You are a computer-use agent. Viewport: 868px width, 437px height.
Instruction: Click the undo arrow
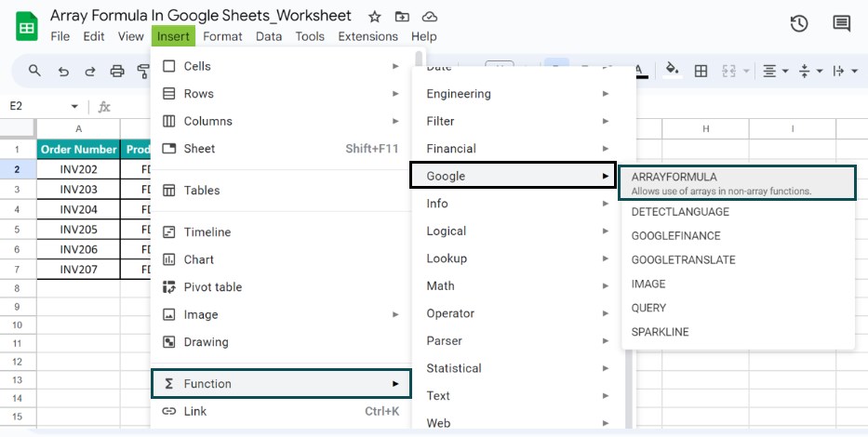63,71
